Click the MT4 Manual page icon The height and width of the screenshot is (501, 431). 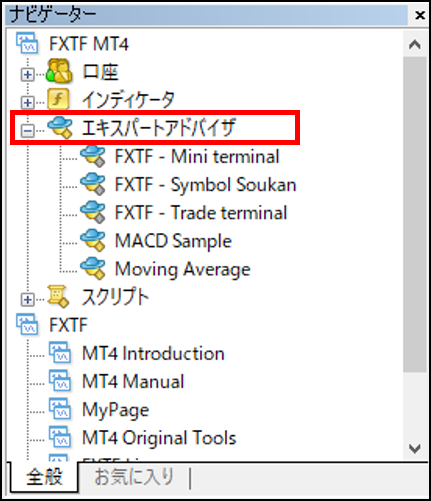[x=60, y=381]
